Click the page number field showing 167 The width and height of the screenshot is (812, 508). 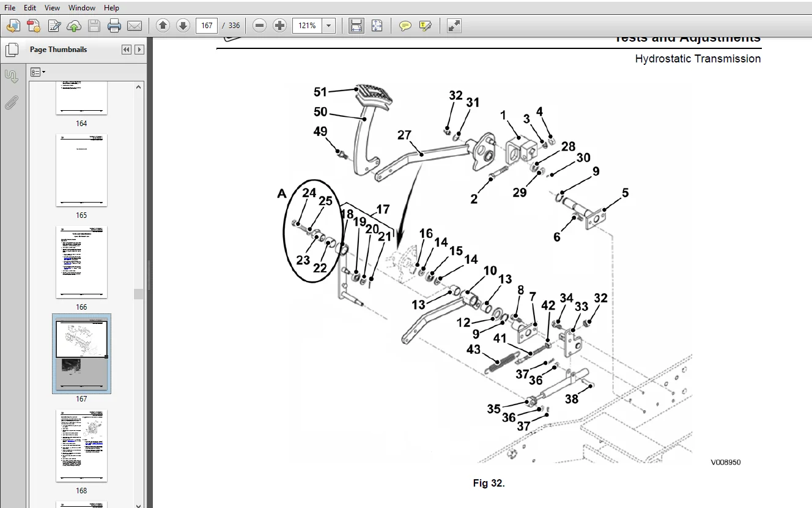[x=207, y=26]
